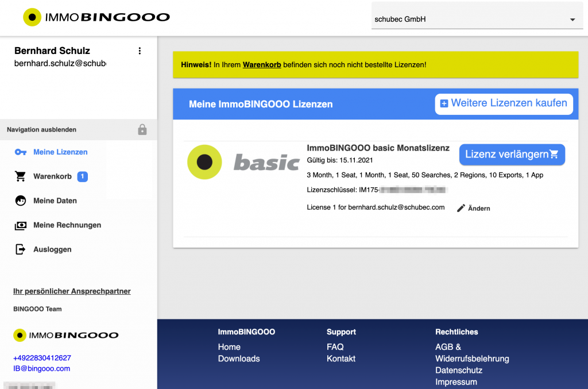Viewport: 588px width, 389px height.
Task: Click the lock icon next to Navigation ausblenden
Action: pyautogui.click(x=142, y=129)
